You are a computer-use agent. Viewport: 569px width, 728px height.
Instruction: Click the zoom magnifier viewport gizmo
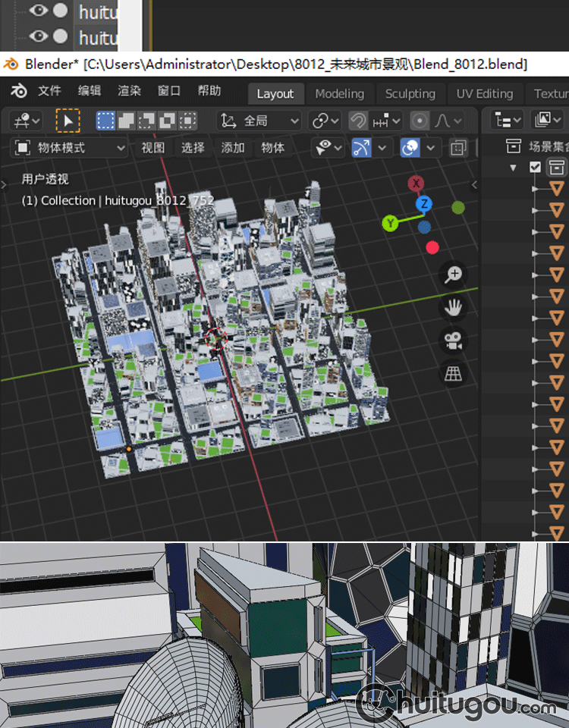click(454, 275)
